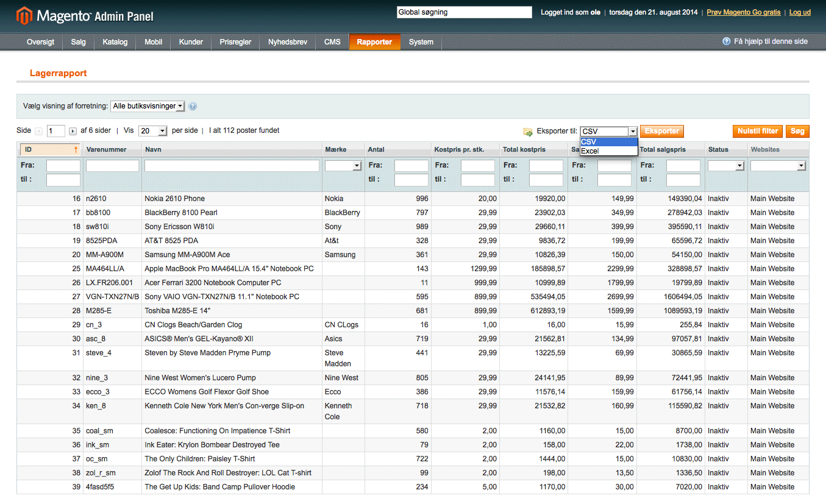Click the Navn filter text field

tap(232, 166)
